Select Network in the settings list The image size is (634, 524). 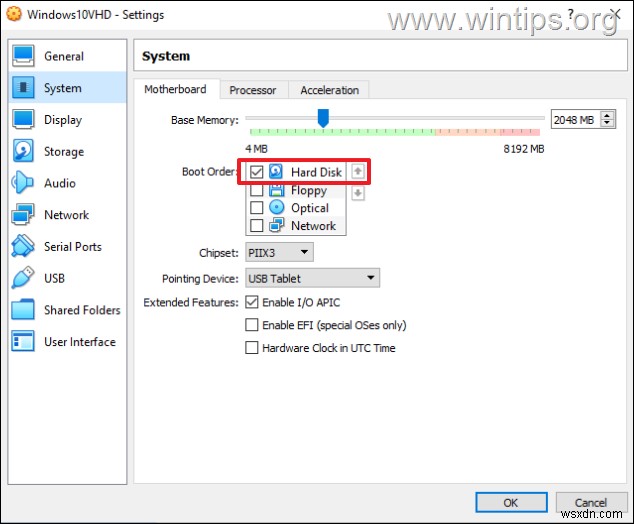tap(68, 214)
